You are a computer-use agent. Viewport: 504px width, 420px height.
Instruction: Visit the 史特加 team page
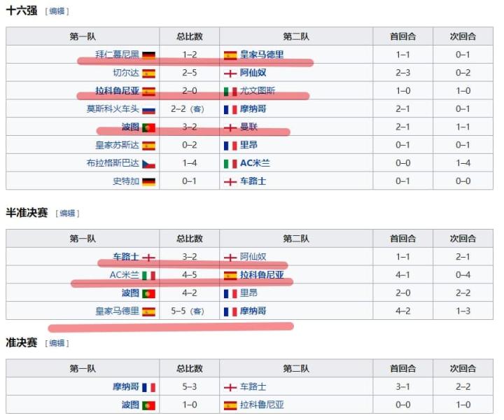(x=126, y=182)
